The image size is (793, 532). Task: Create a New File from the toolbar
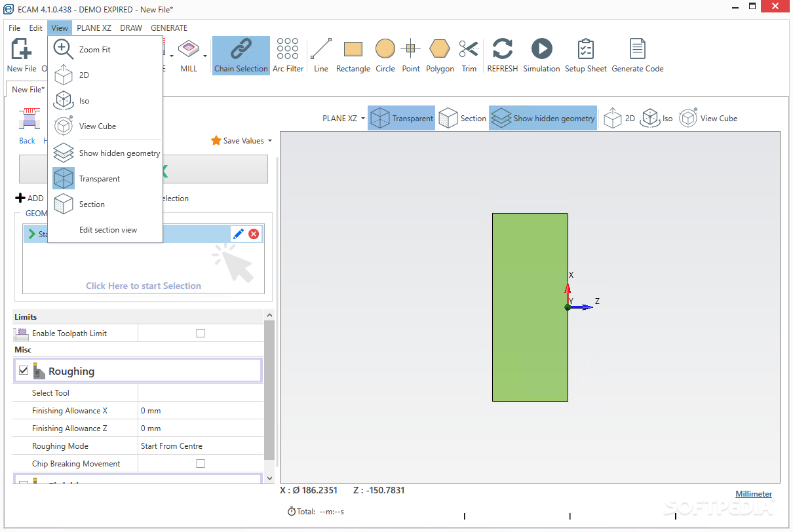click(21, 55)
